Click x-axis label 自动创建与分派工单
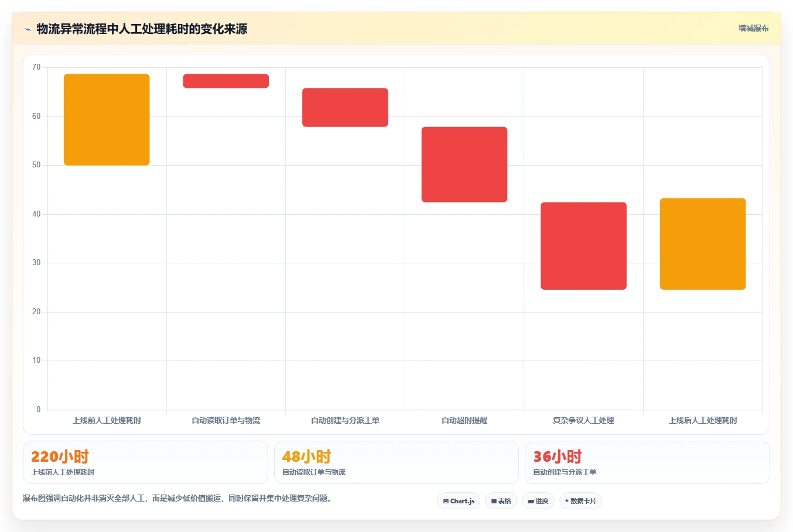793x532 pixels. click(x=345, y=420)
